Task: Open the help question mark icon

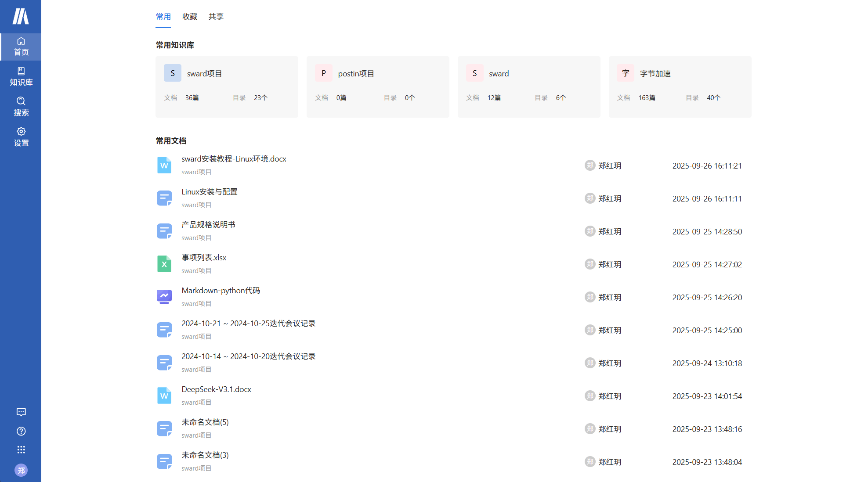Action: pyautogui.click(x=21, y=431)
